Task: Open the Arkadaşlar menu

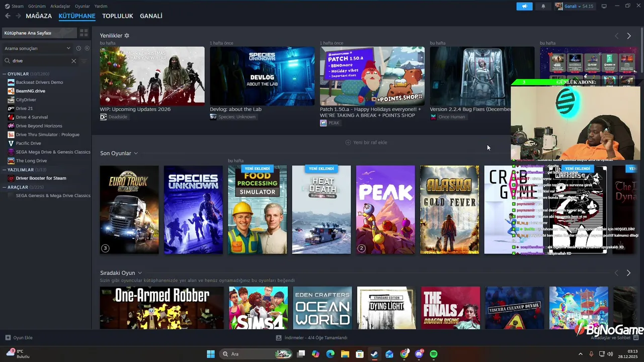Action: (60, 6)
